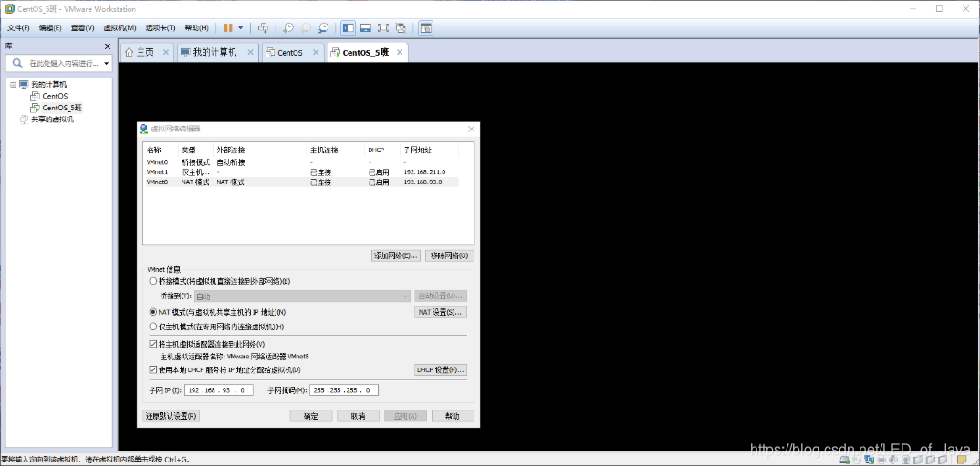Close the 虚拟网络编辑器 dialog

click(471, 129)
